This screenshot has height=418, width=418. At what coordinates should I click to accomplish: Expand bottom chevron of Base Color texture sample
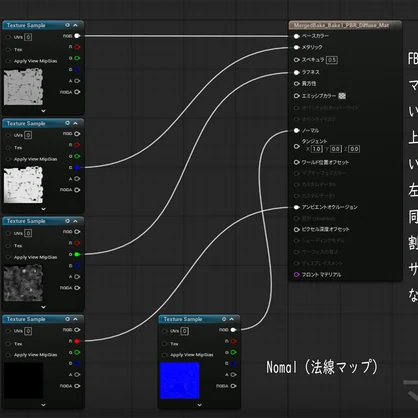point(43,111)
